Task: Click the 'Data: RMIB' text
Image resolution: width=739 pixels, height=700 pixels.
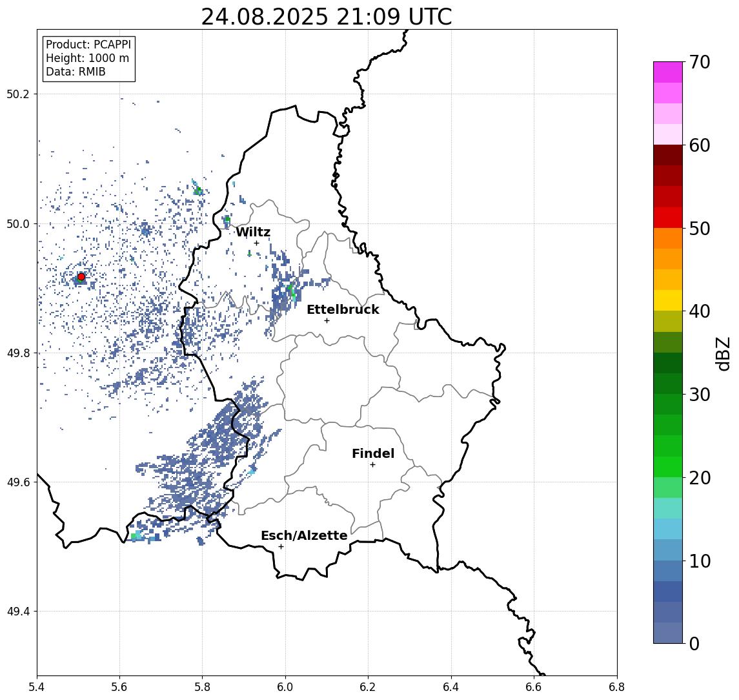Action: click(76, 72)
